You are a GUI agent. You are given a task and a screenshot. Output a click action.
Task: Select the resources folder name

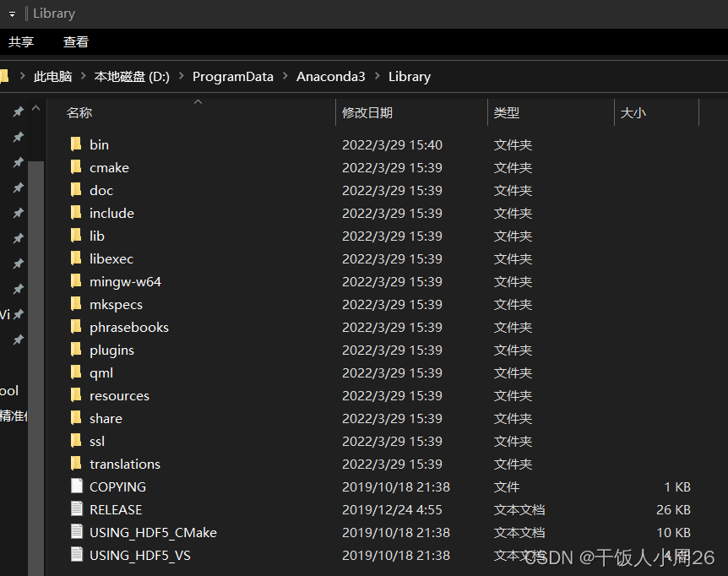point(119,396)
